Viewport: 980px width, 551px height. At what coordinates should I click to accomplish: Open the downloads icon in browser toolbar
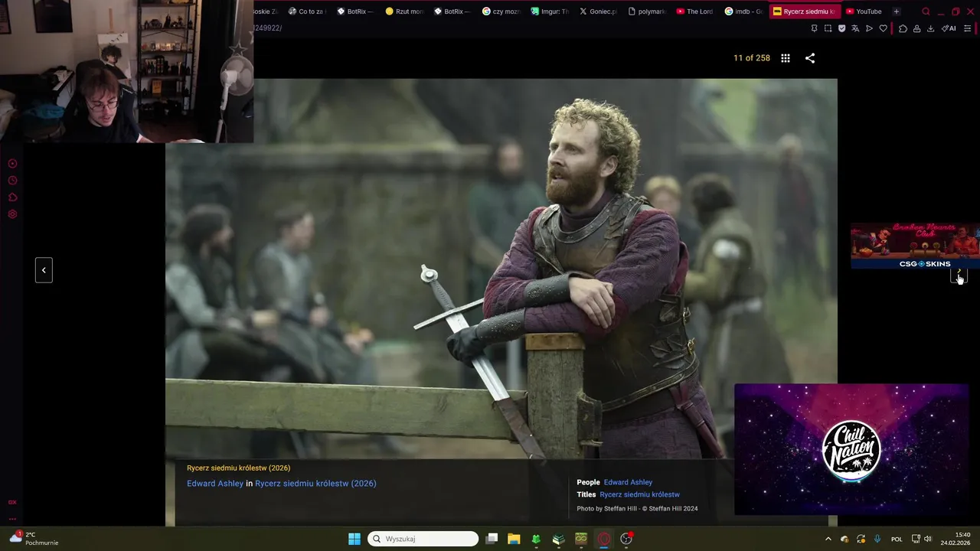point(930,28)
